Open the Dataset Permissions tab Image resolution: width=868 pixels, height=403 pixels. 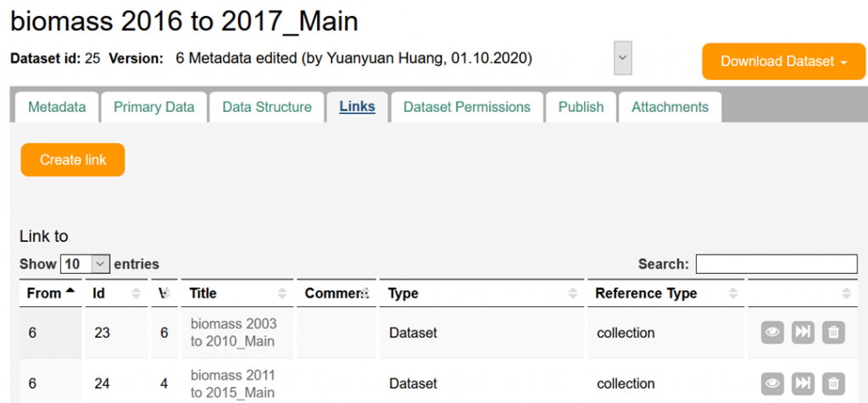[x=467, y=107]
